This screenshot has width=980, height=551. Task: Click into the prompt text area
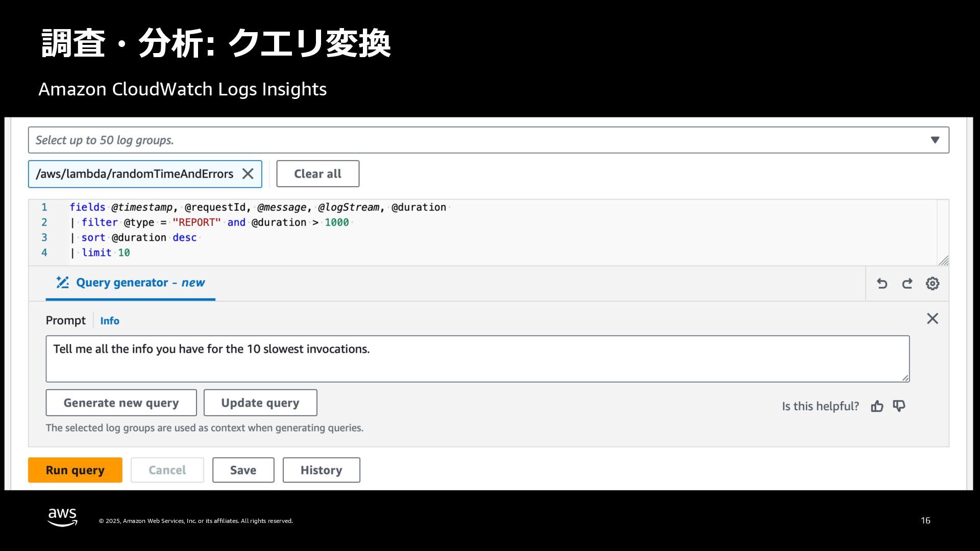point(478,359)
